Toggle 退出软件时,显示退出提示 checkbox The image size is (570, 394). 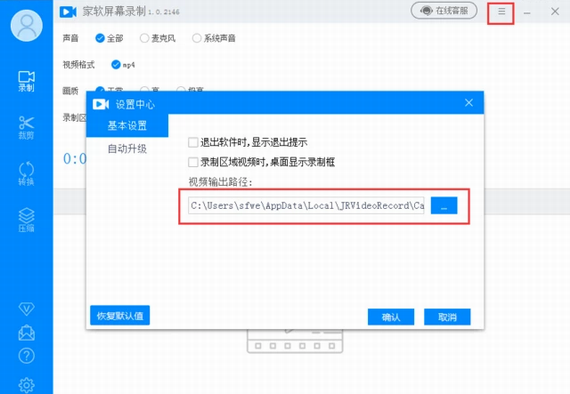click(x=193, y=142)
